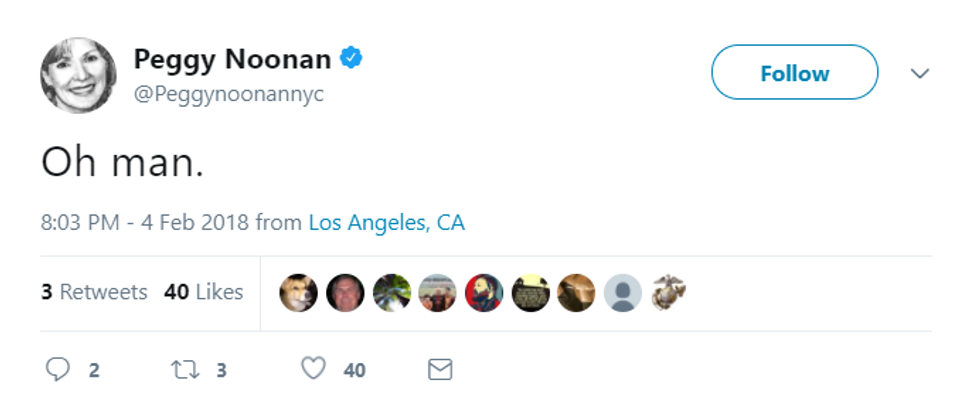Image resolution: width=980 pixels, height=399 pixels.
Task: Expand the tweet options chevron menu
Action: point(920,73)
